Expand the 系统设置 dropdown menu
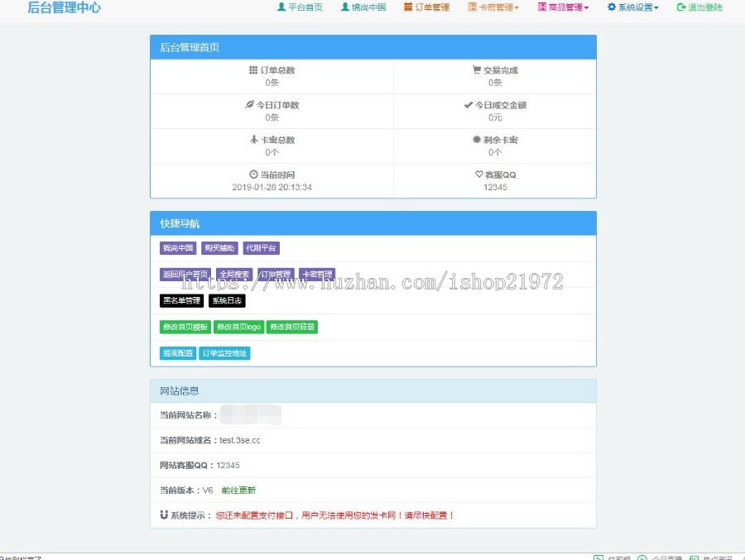Viewport: 745px width, 560px height. tap(633, 7)
